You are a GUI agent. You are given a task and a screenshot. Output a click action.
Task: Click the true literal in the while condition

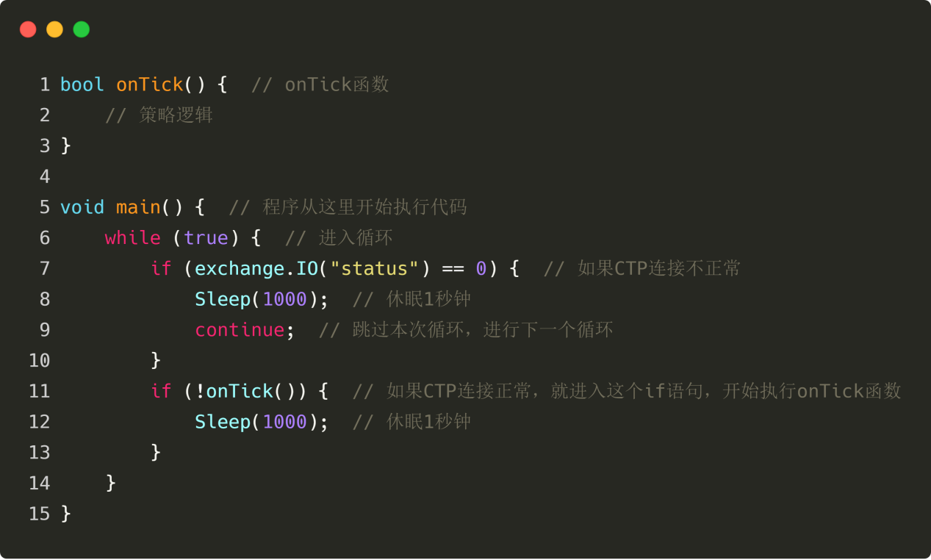click(x=206, y=237)
